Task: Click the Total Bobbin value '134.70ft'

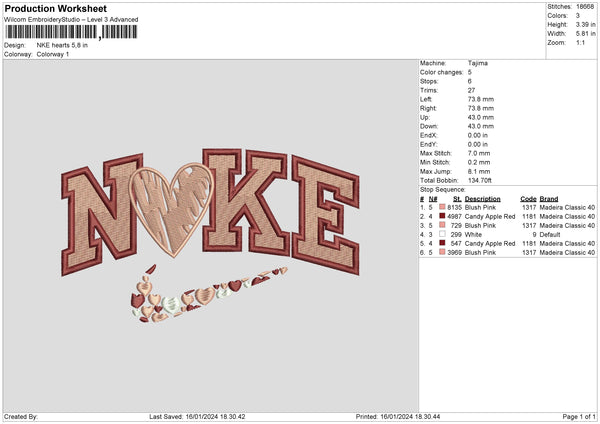Action: 479,180
